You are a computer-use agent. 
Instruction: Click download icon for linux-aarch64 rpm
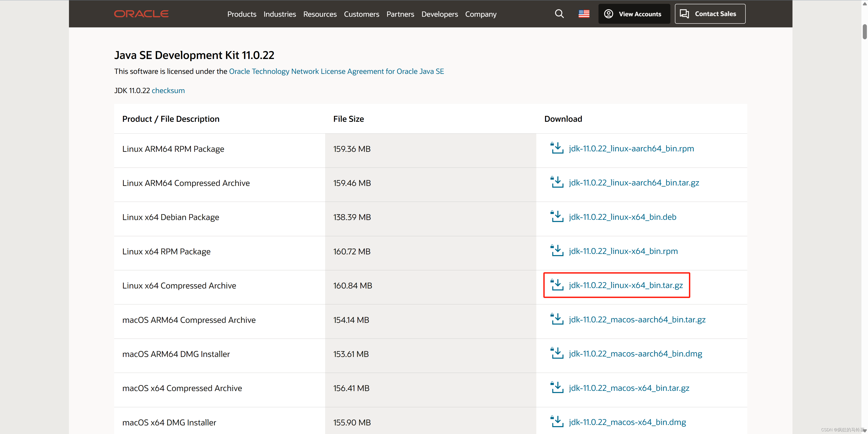[557, 148]
